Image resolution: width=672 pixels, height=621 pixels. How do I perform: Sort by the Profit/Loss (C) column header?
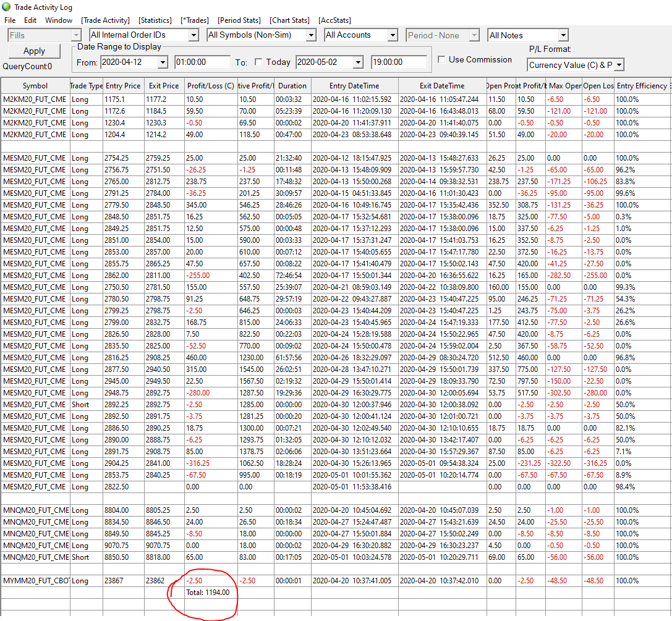click(x=211, y=86)
